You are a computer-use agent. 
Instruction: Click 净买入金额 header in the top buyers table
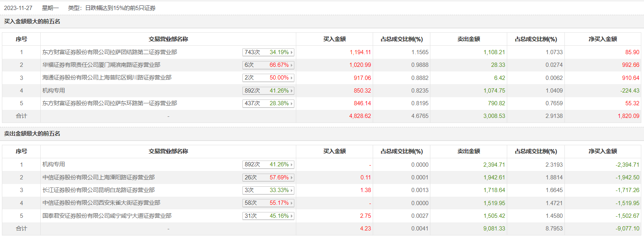[603, 39]
